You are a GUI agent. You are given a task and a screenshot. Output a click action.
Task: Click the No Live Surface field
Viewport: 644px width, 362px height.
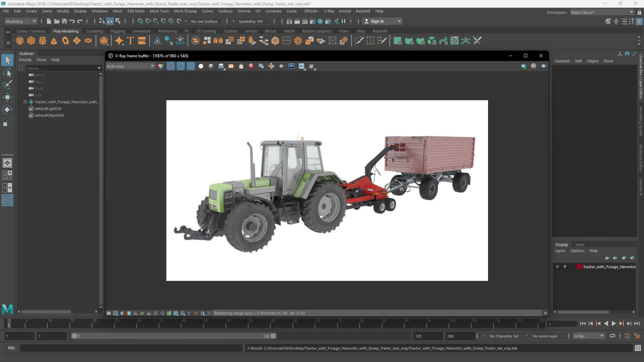(204, 21)
